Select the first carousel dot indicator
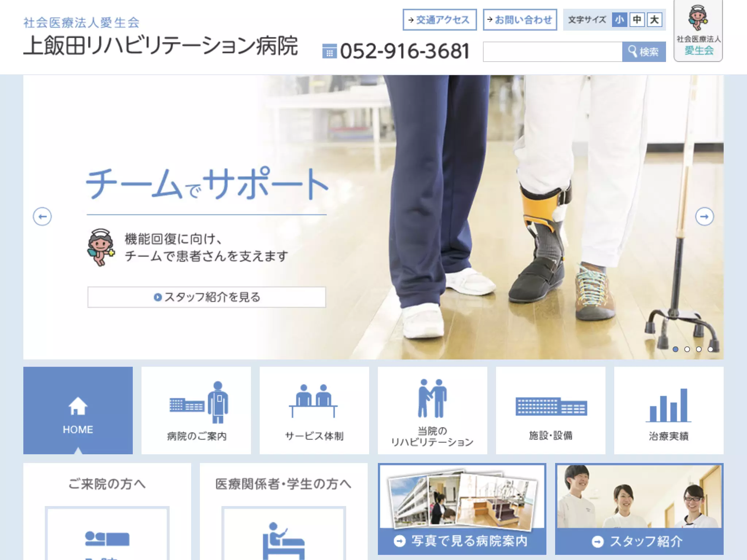747x560 pixels. click(x=676, y=349)
